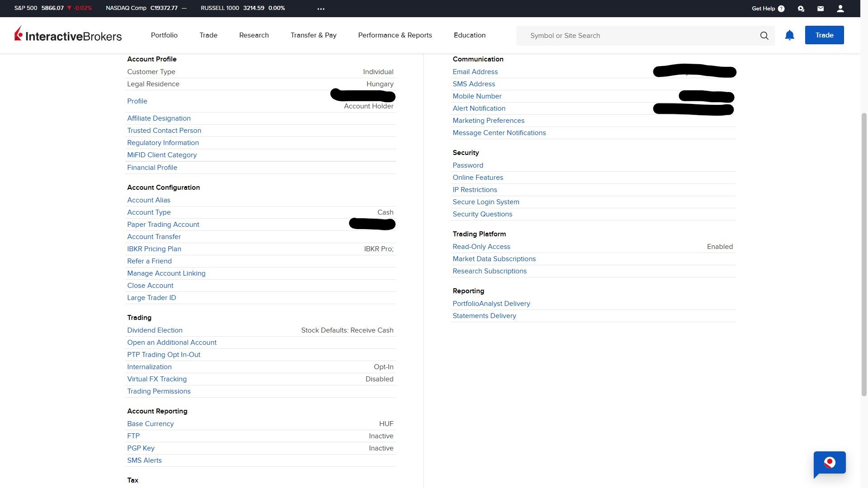Expand the ticker bar three-dots menu

pos(321,9)
